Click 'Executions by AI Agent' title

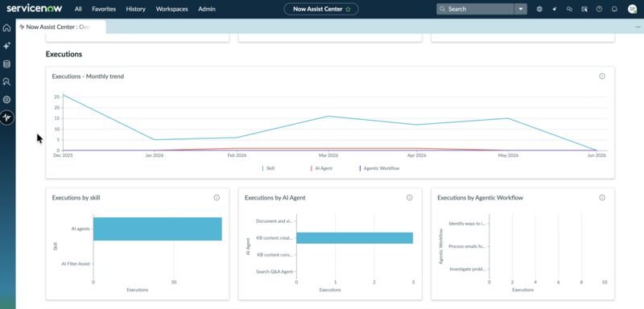tap(275, 198)
